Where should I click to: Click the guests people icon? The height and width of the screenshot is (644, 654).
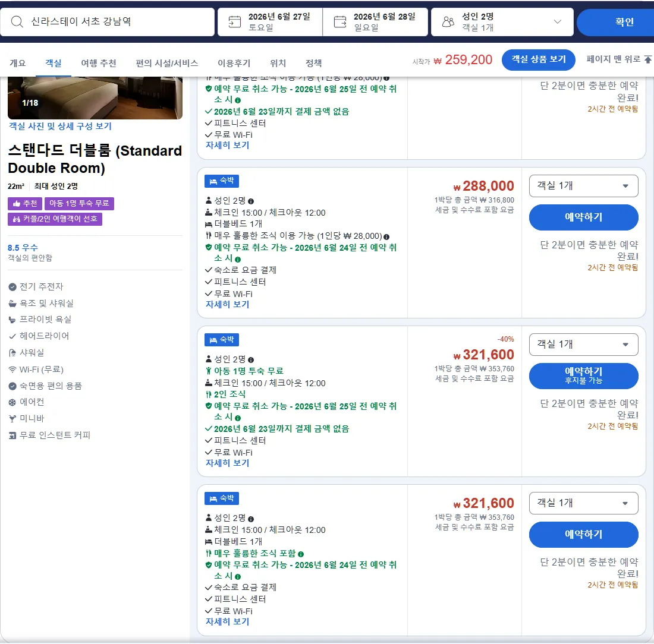tap(448, 21)
